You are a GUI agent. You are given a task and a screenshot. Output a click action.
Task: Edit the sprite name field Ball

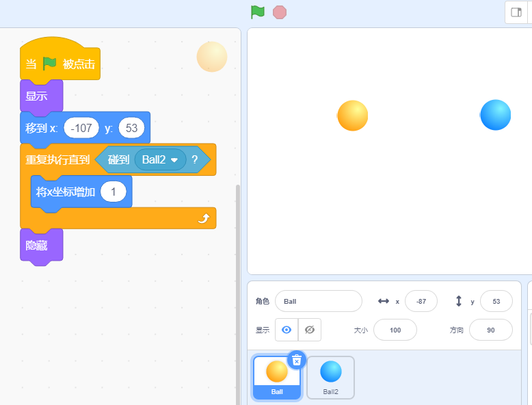click(x=319, y=301)
